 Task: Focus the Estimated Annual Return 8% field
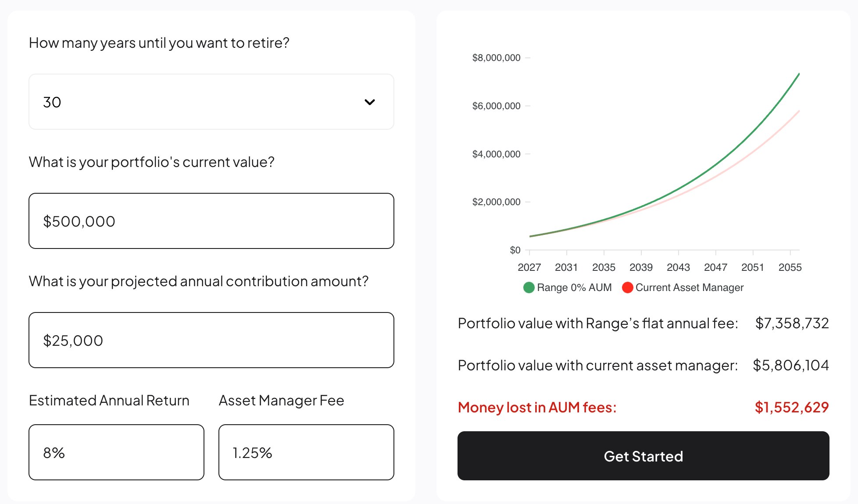tap(117, 452)
